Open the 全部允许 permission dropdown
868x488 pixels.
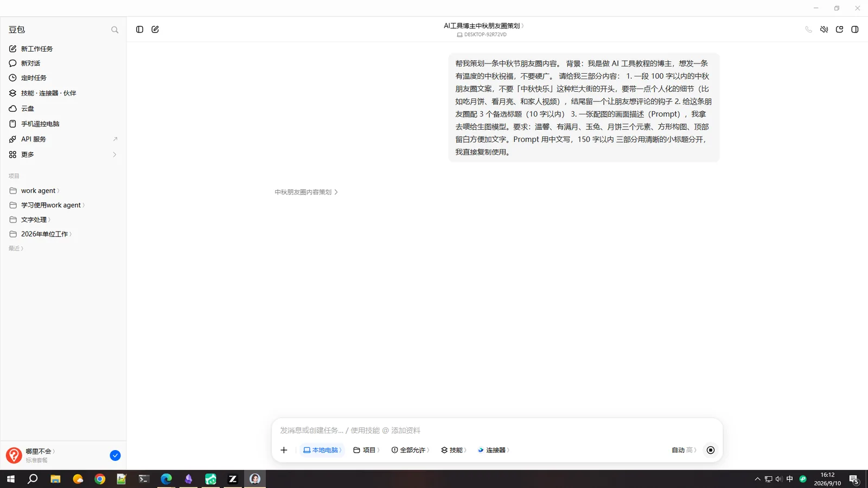click(x=410, y=450)
